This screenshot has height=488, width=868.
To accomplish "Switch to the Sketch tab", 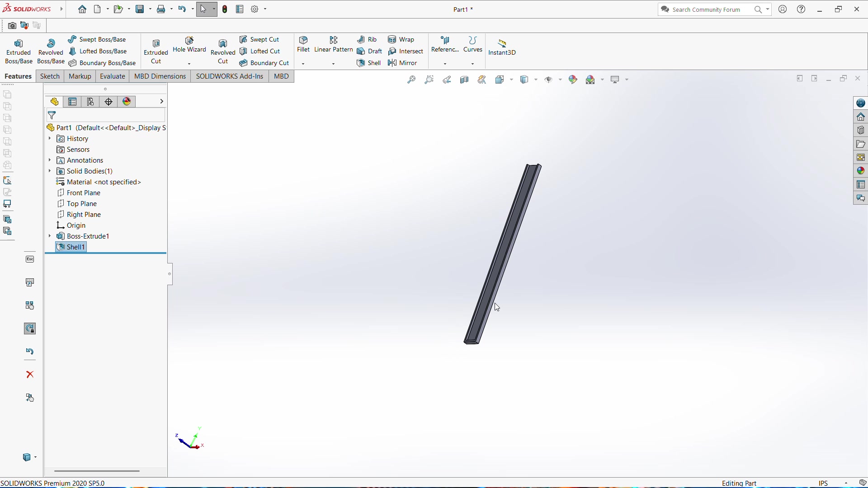I will coord(50,76).
